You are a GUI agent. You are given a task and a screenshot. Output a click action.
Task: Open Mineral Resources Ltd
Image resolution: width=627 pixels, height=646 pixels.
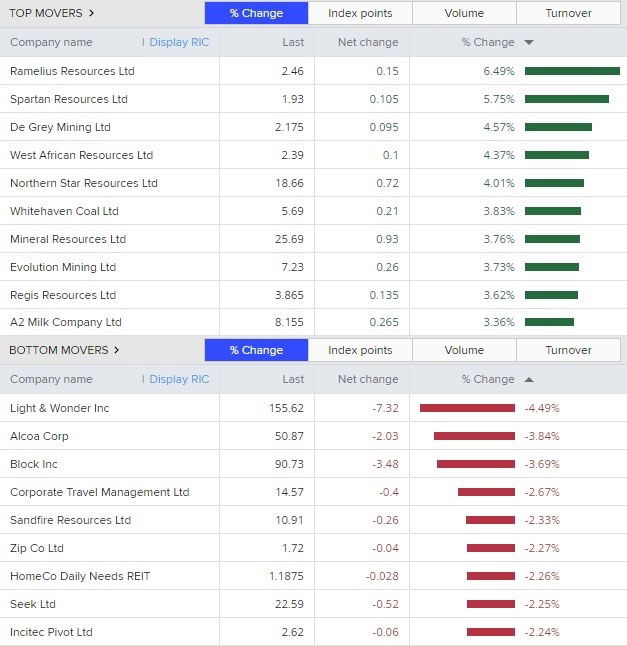coord(68,239)
